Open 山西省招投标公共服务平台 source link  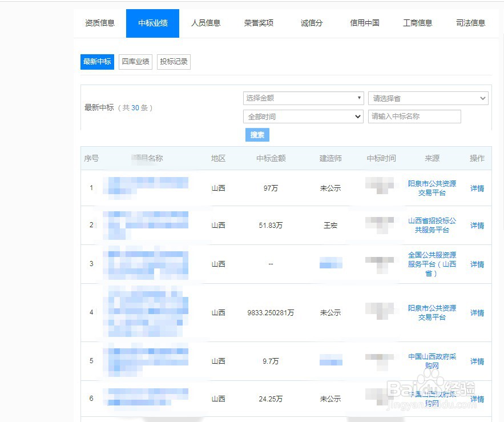(432, 225)
